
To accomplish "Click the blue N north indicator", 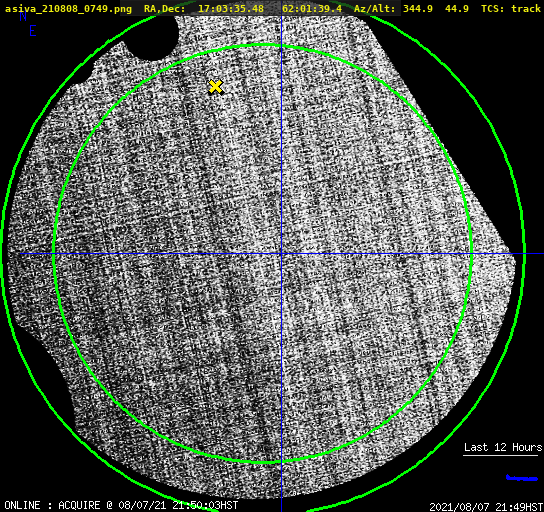I will [23, 16].
